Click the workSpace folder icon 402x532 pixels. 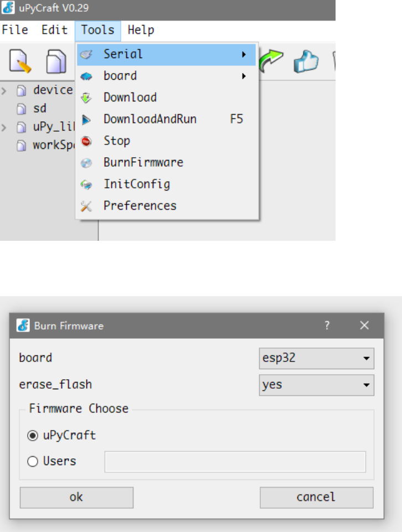tap(22, 146)
